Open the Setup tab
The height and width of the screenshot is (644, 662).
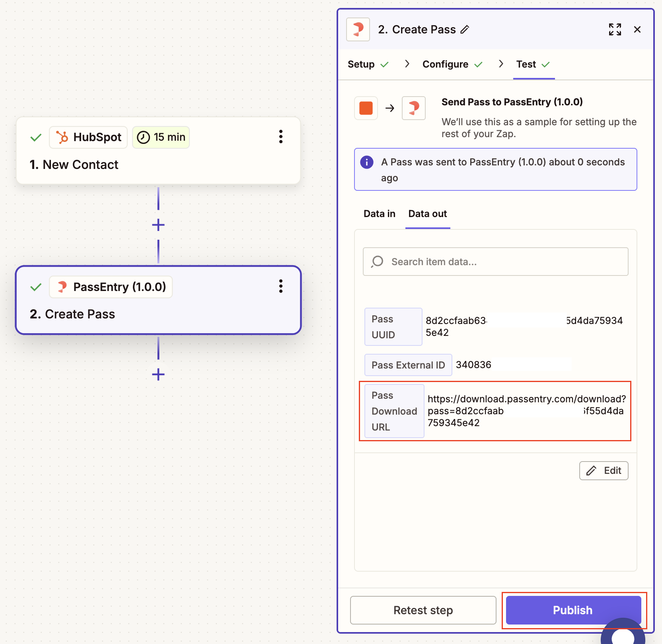[x=368, y=64]
